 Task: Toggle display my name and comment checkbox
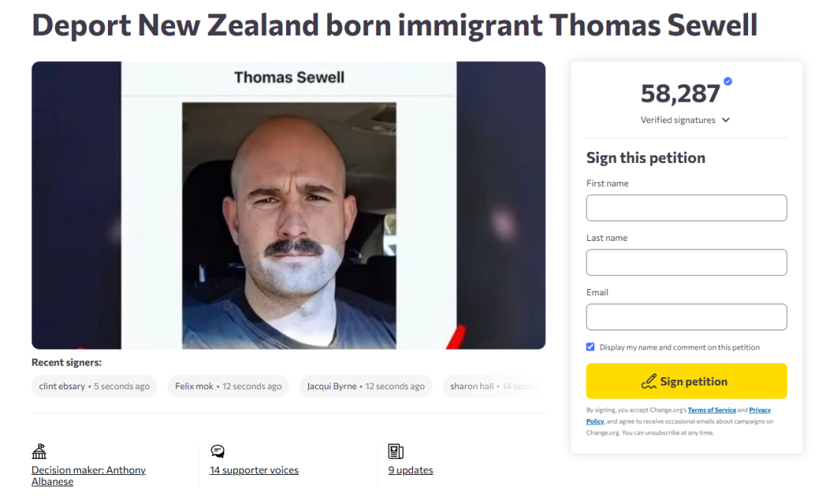point(590,347)
